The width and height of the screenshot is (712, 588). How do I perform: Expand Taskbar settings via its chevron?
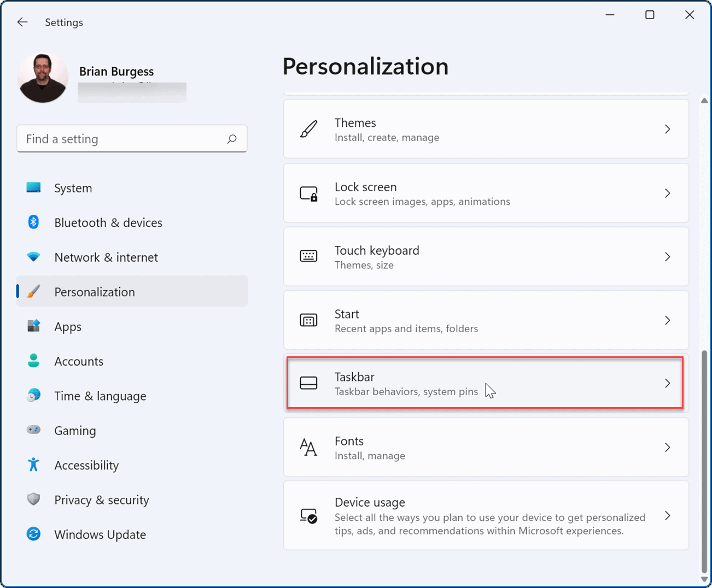tap(667, 383)
